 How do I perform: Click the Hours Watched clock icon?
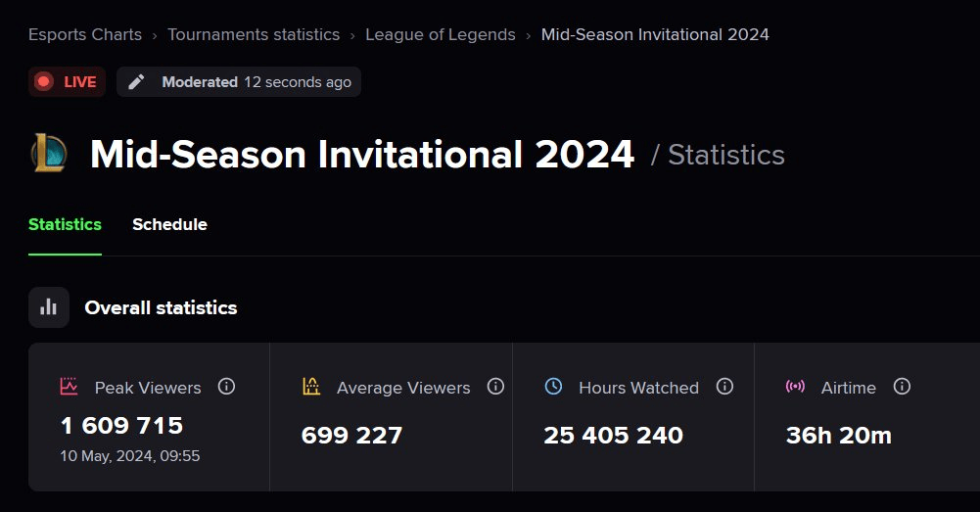pos(553,387)
